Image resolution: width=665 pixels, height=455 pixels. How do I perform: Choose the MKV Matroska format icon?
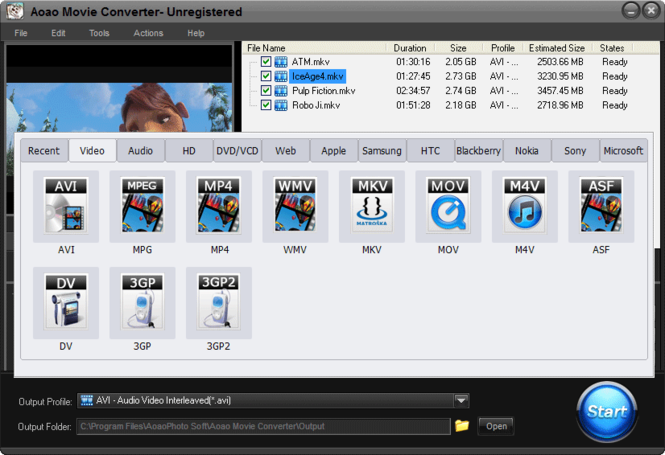point(372,207)
